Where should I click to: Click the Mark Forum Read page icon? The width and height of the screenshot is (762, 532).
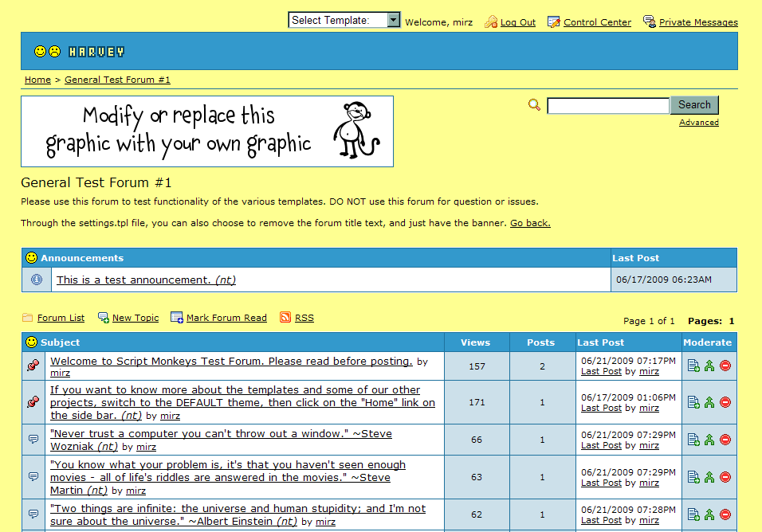pos(177,318)
